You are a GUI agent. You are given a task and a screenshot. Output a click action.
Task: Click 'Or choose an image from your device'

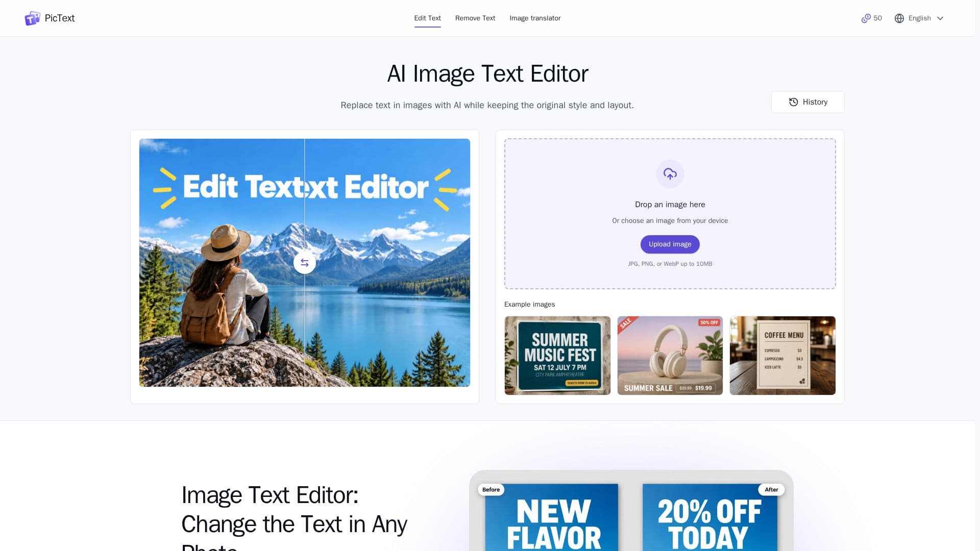[x=670, y=221]
